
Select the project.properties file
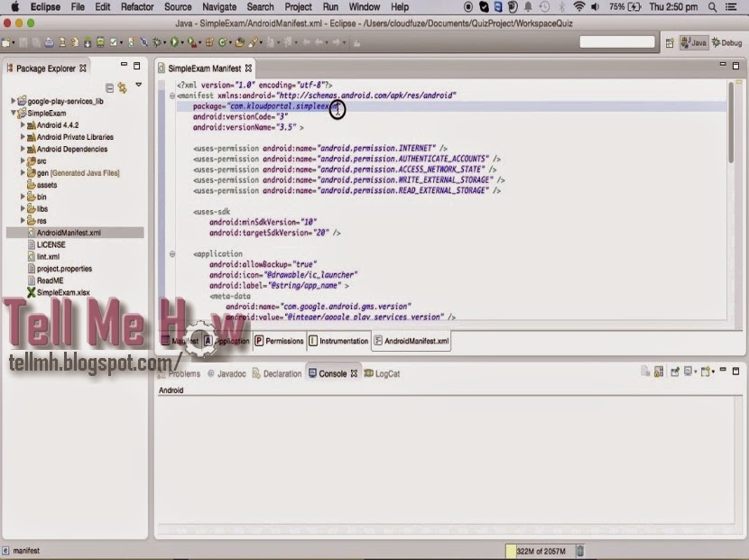[x=64, y=269]
